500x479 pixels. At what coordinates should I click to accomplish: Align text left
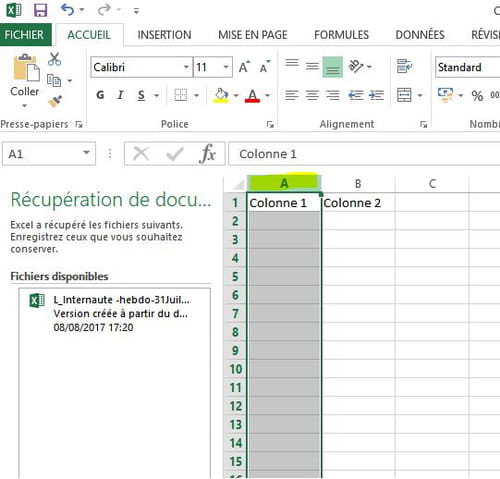292,95
